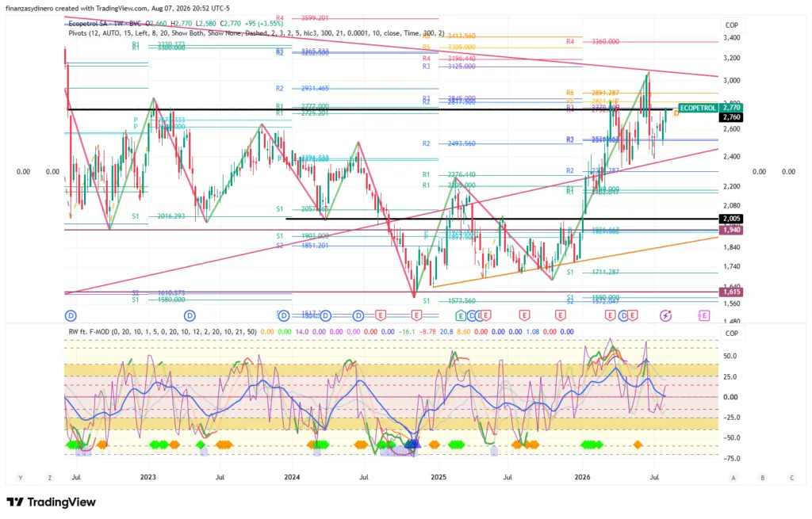Screen dimensions: 812x519
Task: Click the green ECOPETROL 2,770 price label
Action: coord(710,108)
